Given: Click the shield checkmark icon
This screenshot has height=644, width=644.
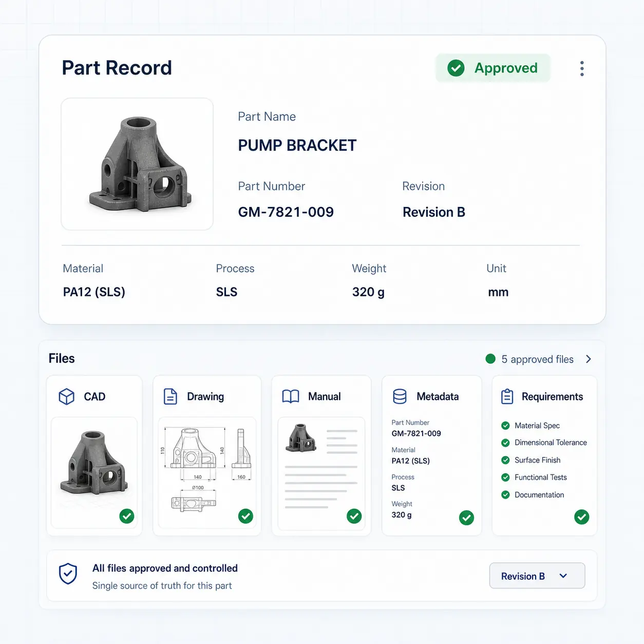Looking at the screenshot, I should point(68,574).
